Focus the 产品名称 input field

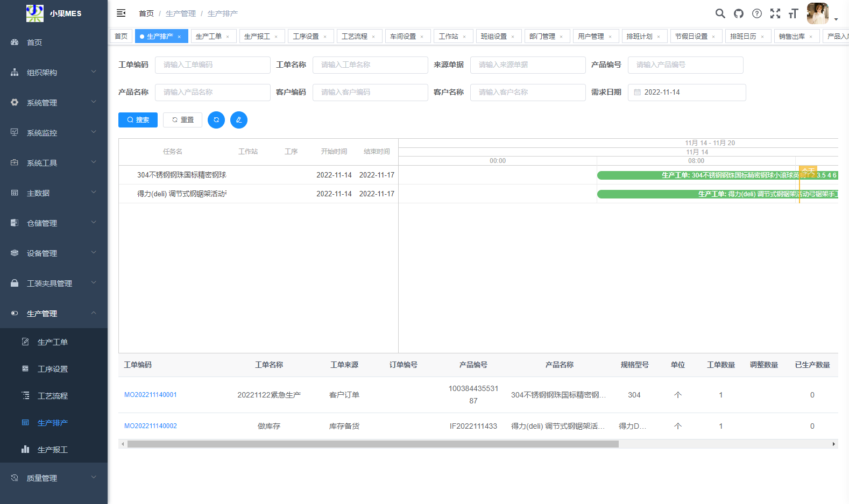click(213, 92)
